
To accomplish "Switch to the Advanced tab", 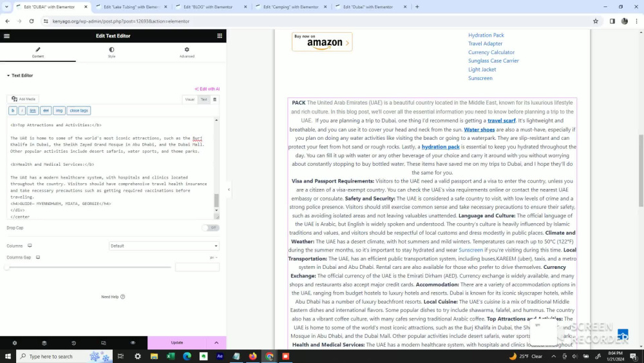I will click(x=187, y=52).
